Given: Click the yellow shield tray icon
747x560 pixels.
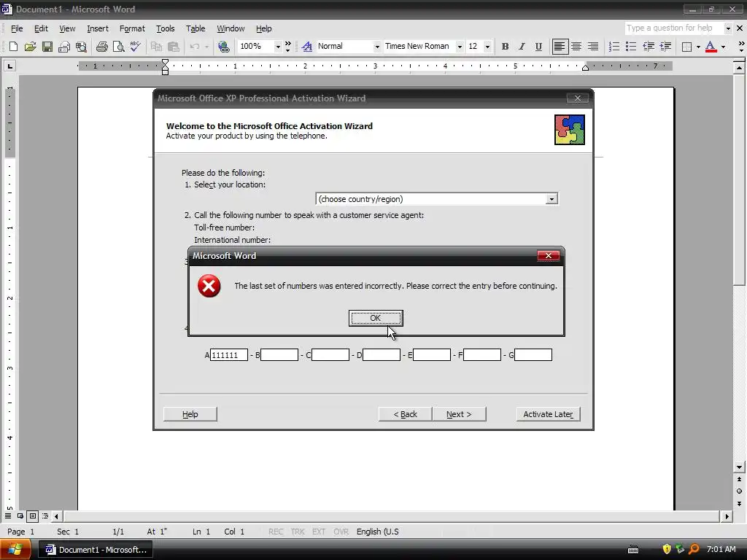Looking at the screenshot, I should tap(667, 549).
